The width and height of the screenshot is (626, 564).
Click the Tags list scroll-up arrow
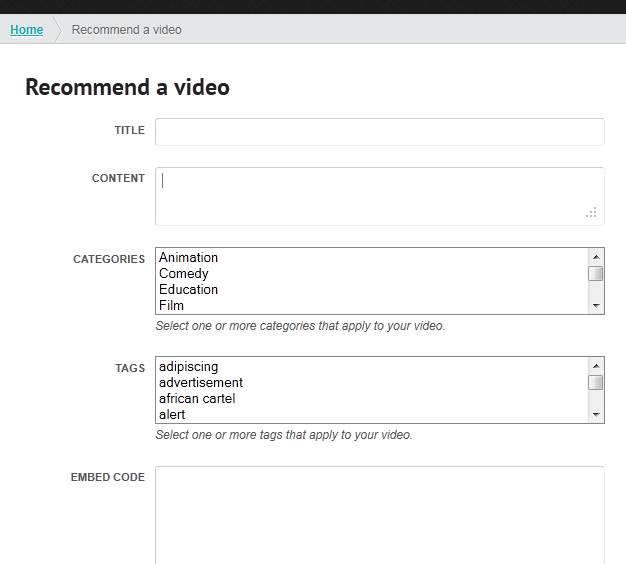(x=596, y=366)
